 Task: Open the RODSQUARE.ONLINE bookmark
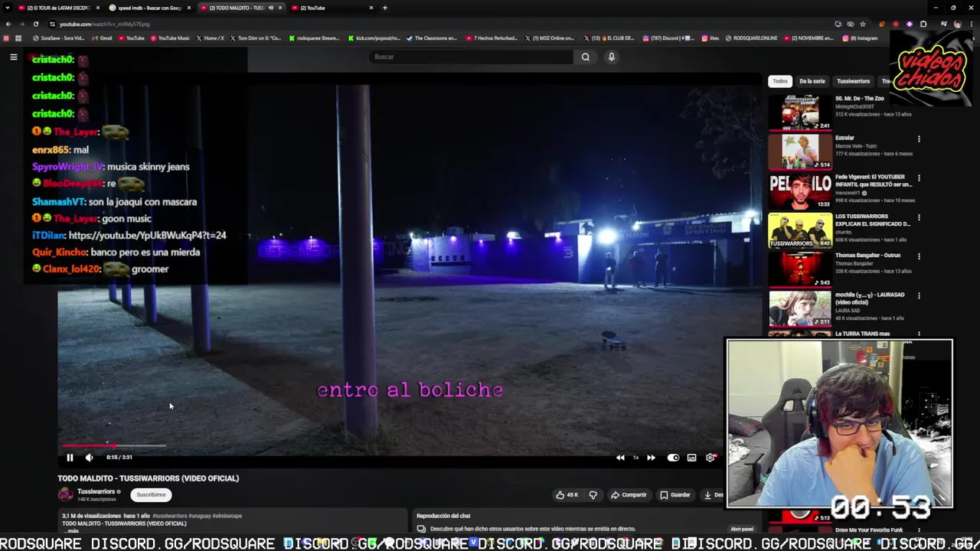click(x=751, y=38)
